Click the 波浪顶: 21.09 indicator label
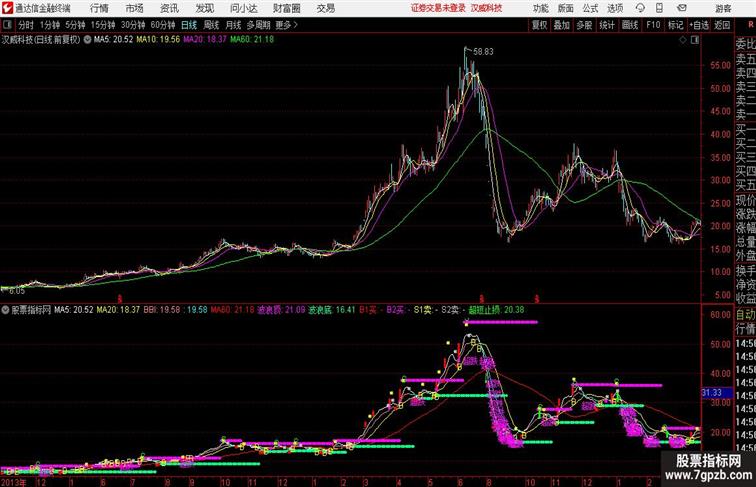 click(x=281, y=310)
